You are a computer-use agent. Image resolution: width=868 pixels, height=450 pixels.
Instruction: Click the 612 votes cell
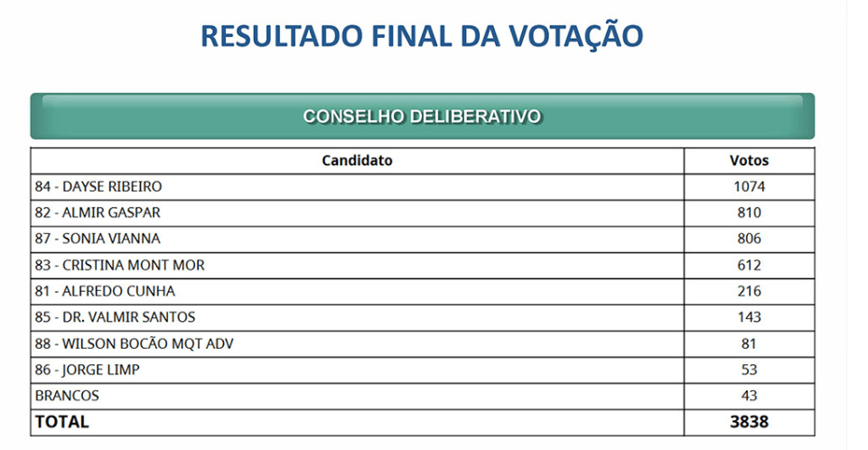[x=749, y=266]
